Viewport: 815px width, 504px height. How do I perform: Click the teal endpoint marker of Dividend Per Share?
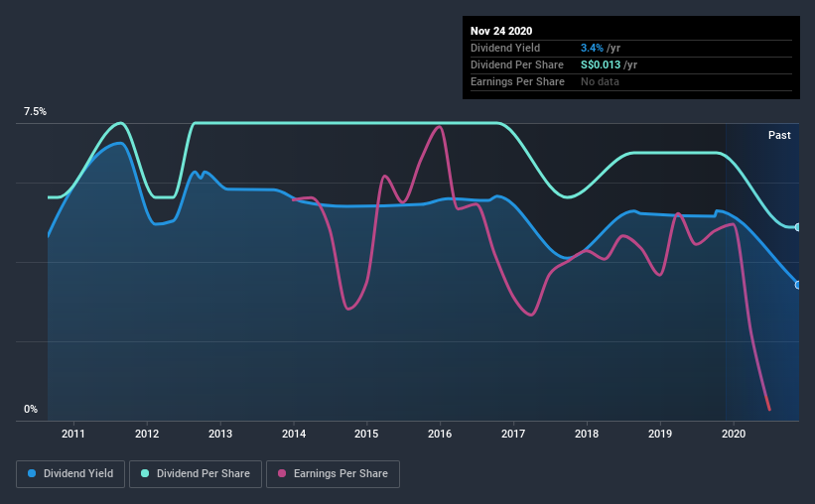pyautogui.click(x=798, y=227)
